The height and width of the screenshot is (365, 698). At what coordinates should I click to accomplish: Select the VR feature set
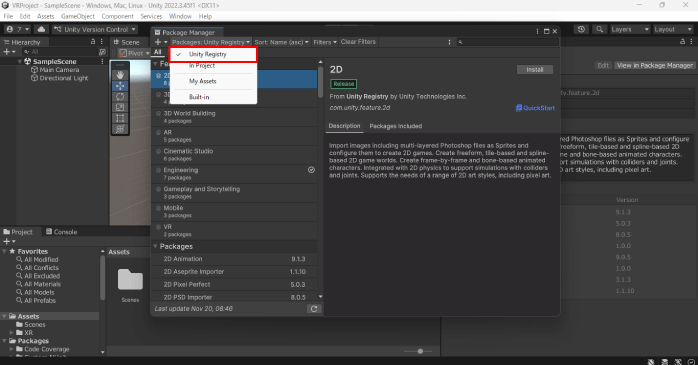click(x=235, y=231)
